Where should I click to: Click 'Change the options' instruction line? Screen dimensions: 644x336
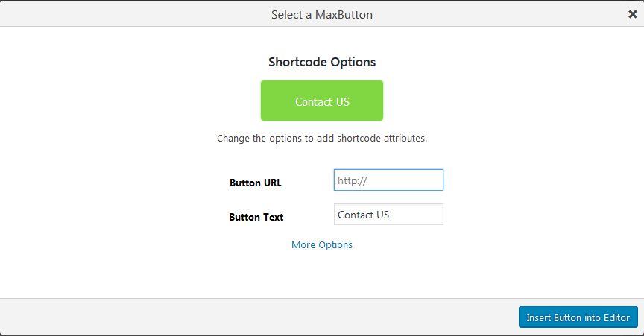[x=322, y=139]
